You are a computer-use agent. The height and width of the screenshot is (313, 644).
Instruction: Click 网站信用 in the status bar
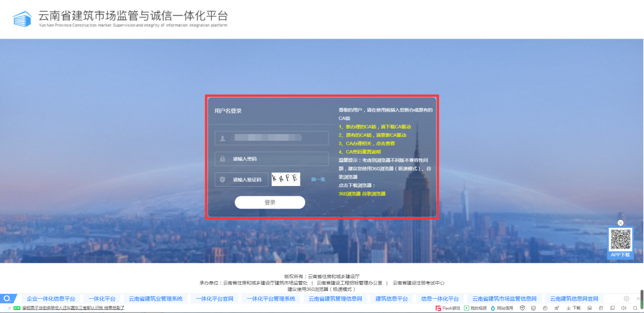coord(501,308)
